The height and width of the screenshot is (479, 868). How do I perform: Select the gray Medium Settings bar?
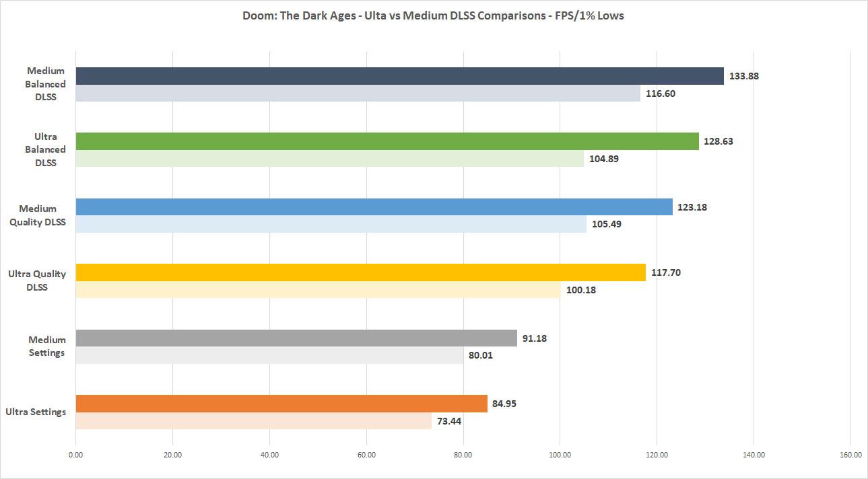296,338
